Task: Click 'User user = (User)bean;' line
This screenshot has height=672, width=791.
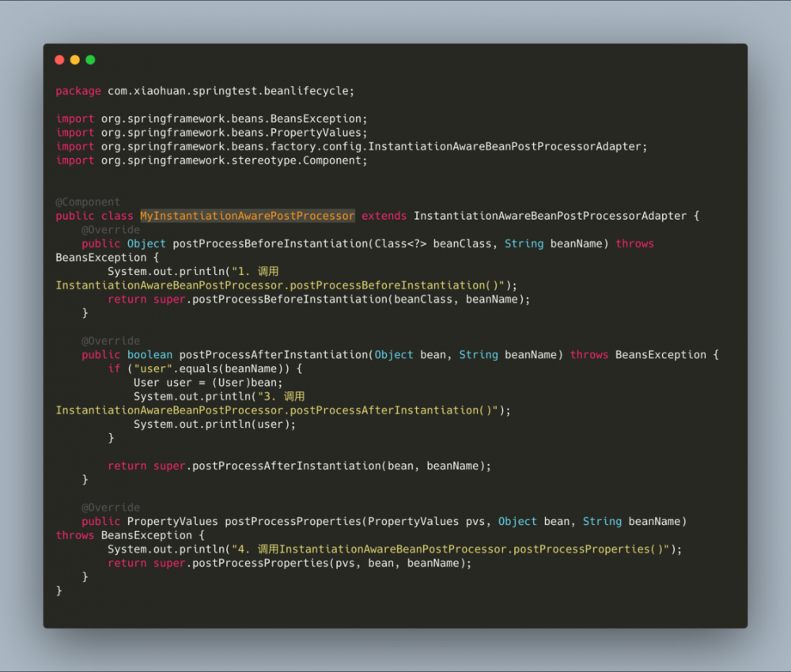Action: 208,383
